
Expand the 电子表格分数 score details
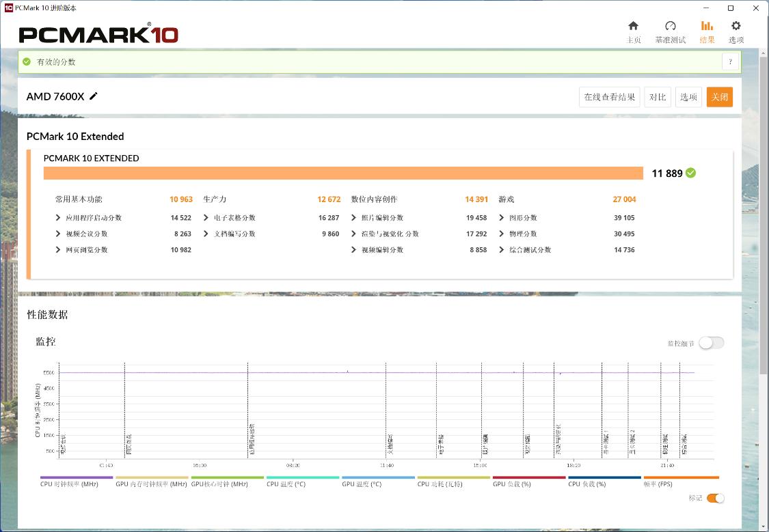(x=206, y=217)
